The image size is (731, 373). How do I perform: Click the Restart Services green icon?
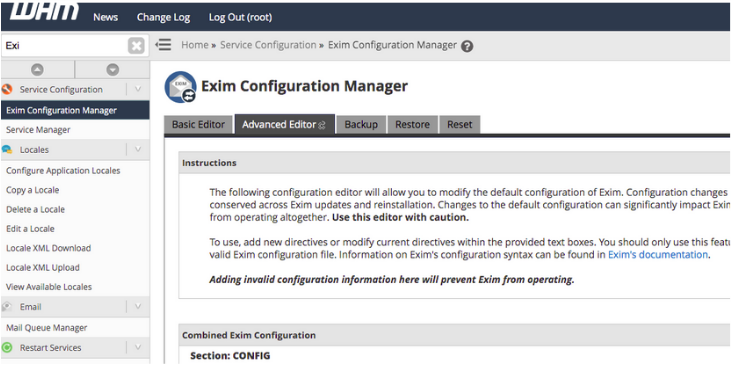[x=7, y=347]
